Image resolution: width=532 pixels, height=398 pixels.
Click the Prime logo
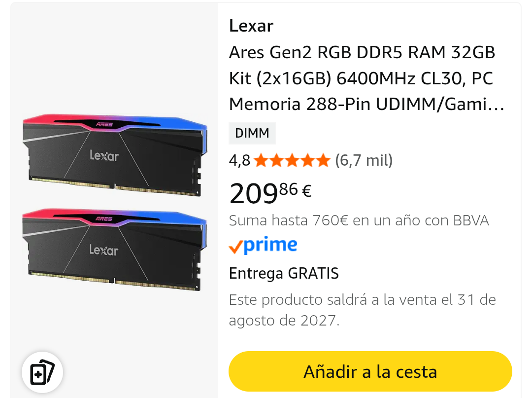coord(263,245)
